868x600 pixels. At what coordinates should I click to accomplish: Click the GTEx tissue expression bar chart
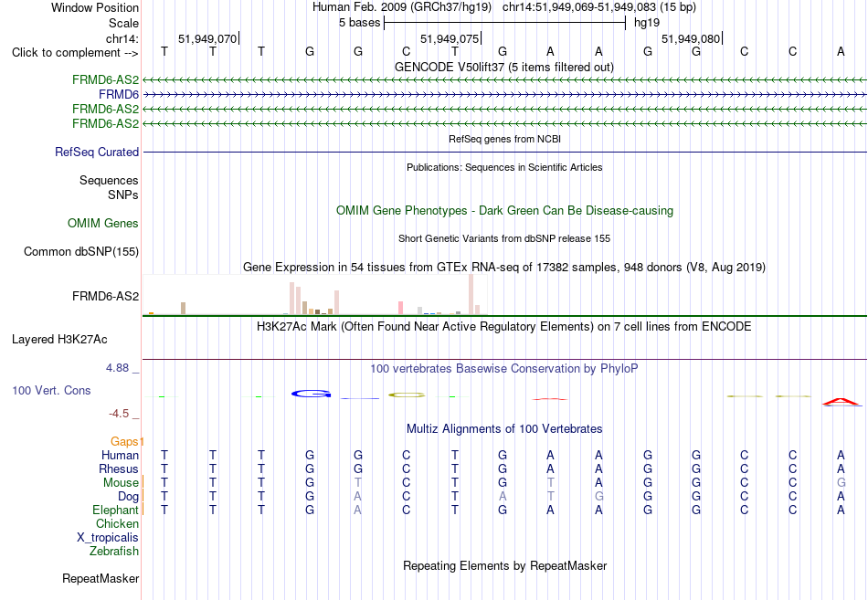point(314,294)
